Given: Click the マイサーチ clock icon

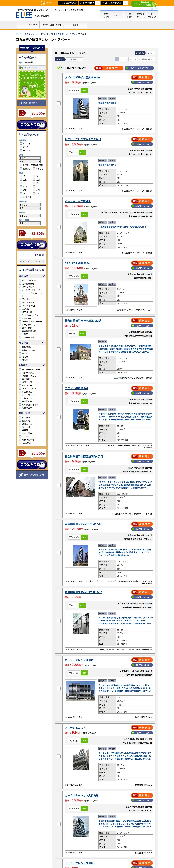Looking at the screenshot, I should pos(43,3).
